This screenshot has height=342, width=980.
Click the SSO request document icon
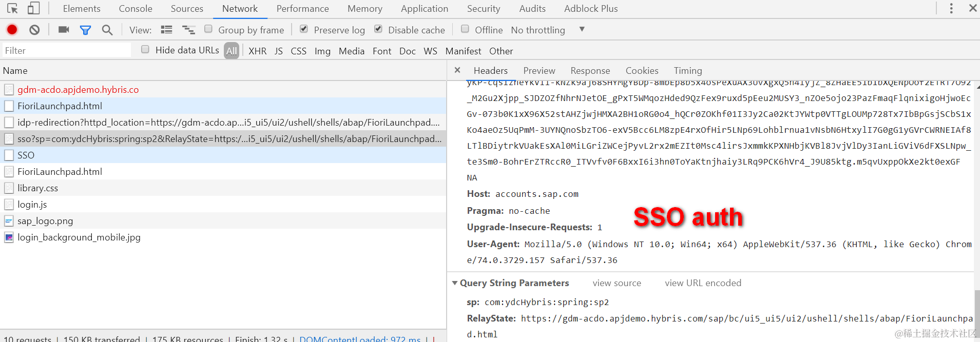pos(9,155)
